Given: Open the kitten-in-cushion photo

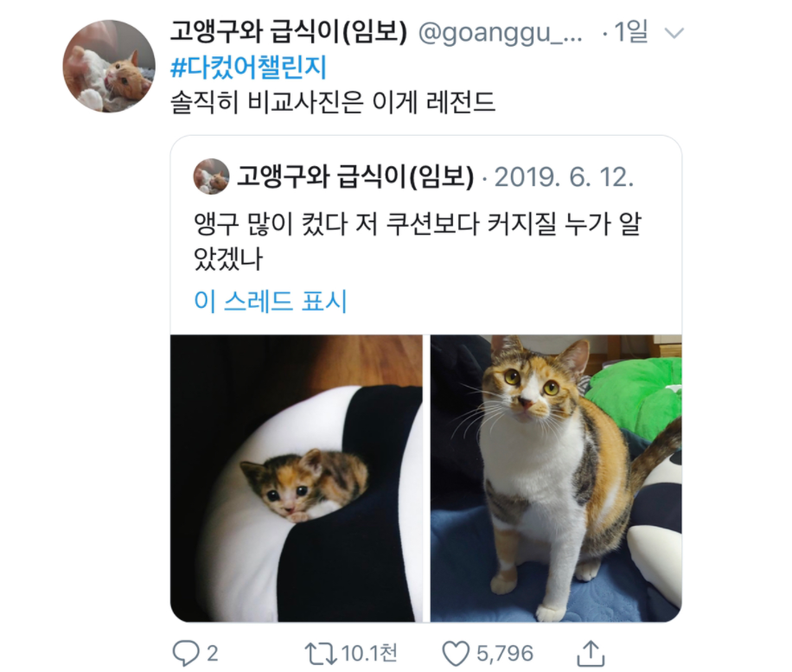Looking at the screenshot, I should tap(296, 478).
